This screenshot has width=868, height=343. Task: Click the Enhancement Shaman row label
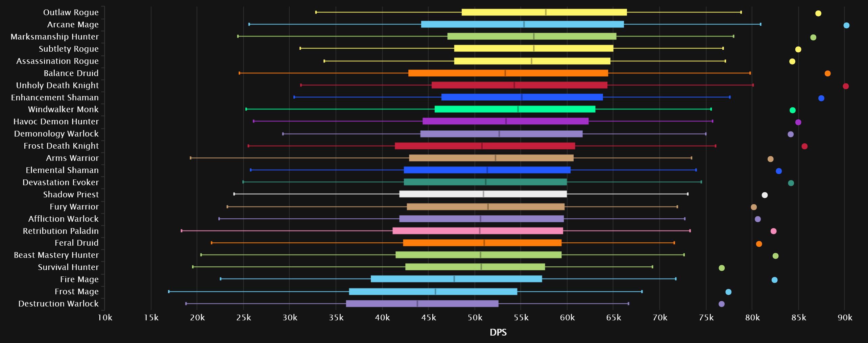coord(55,98)
